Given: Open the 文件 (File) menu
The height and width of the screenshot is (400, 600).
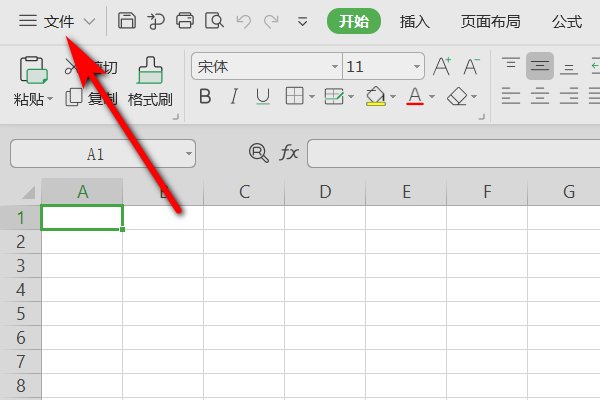Looking at the screenshot, I should coord(58,21).
